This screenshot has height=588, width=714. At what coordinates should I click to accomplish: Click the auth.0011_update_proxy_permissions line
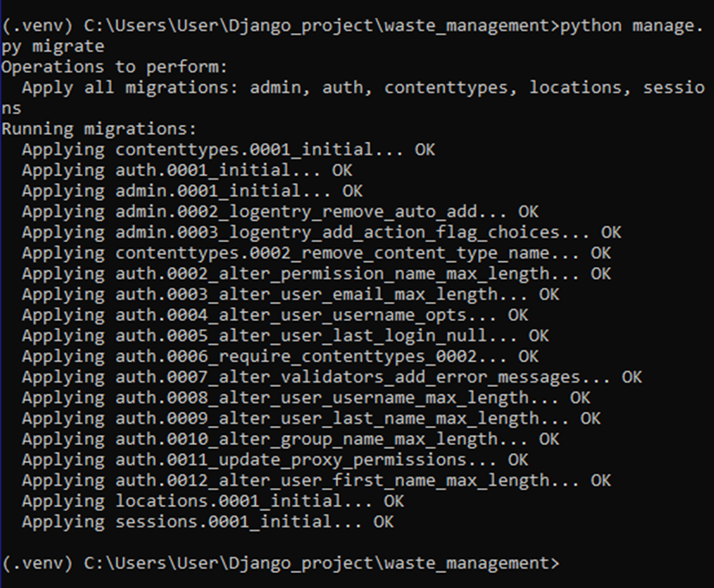[274, 459]
